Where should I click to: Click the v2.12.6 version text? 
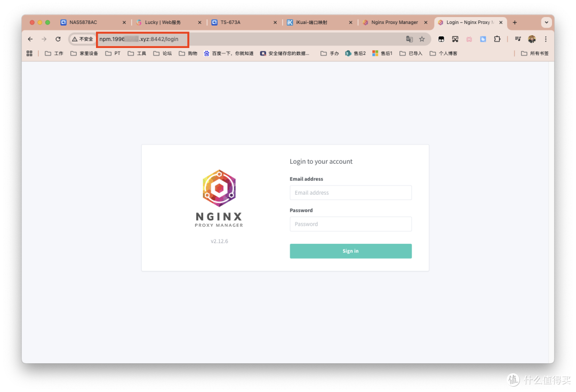pos(219,241)
